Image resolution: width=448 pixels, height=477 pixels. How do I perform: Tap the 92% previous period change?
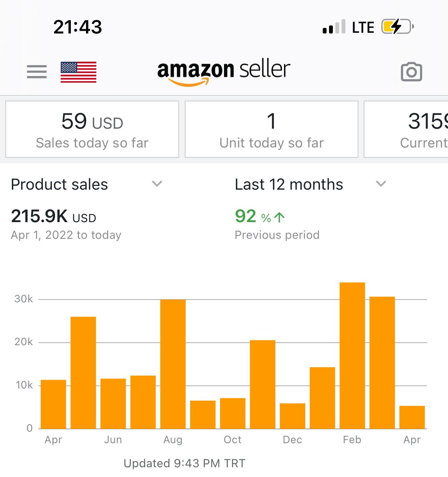click(260, 217)
